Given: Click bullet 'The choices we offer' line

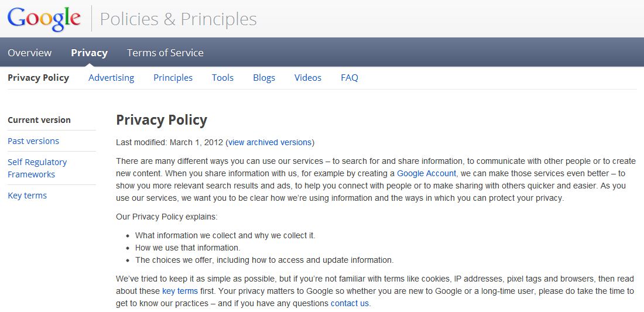Looking at the screenshot, I should coord(265,260).
